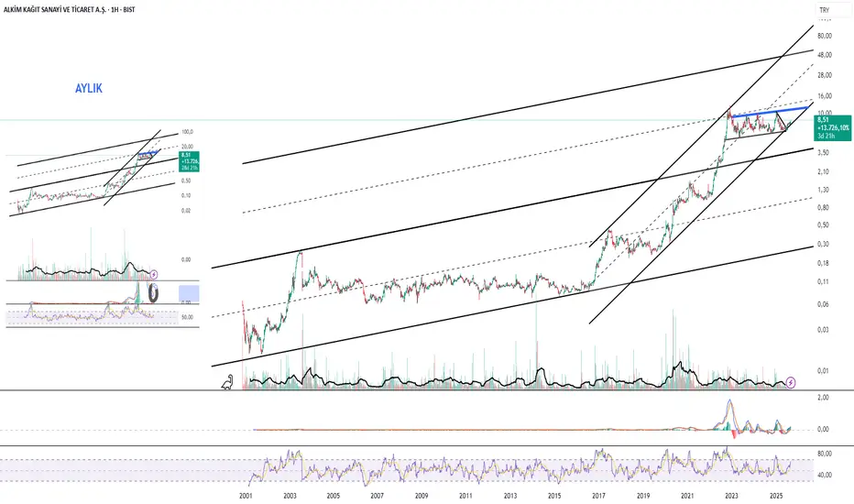This screenshot has width=854, height=504.
Task: Click the 0.10 label on left mini chart
Action: coord(186,195)
